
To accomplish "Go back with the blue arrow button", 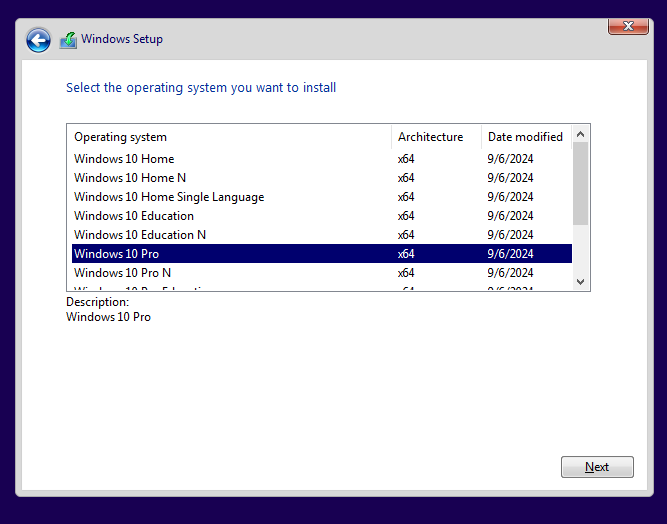I will point(38,40).
